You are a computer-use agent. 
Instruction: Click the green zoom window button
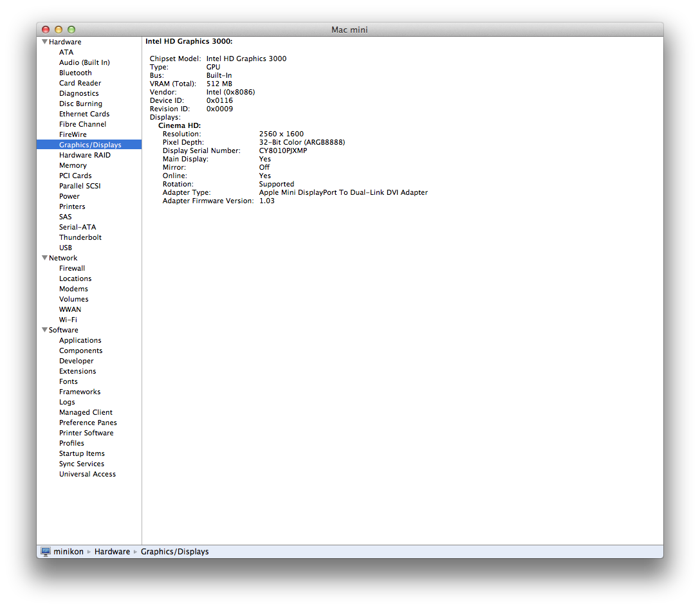click(71, 30)
